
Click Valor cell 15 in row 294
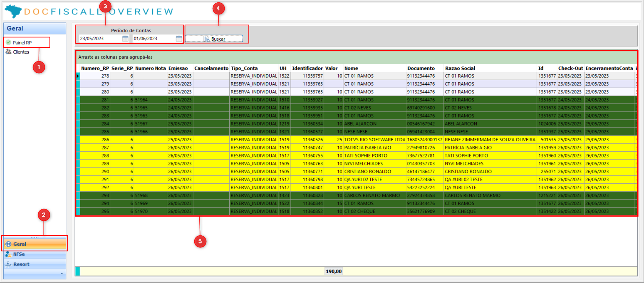pos(334,203)
